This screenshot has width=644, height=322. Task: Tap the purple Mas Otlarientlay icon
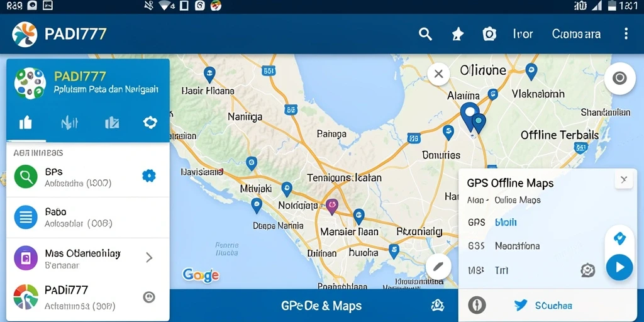[25, 257]
